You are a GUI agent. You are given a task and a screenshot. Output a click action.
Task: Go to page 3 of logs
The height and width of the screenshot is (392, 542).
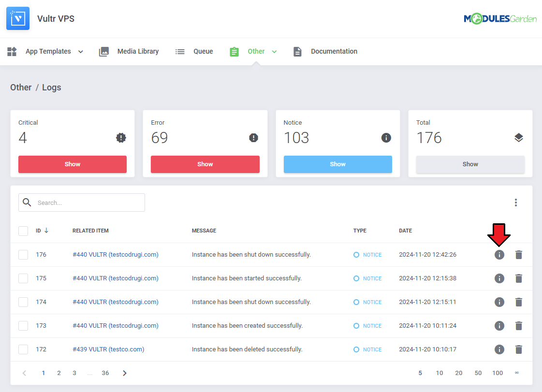(x=74, y=373)
